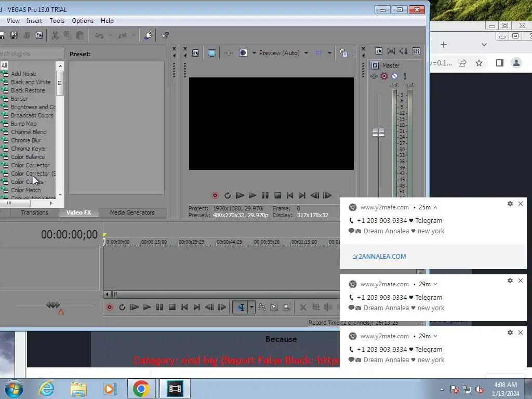
Task: Click Pause button under preview
Action: point(265,195)
